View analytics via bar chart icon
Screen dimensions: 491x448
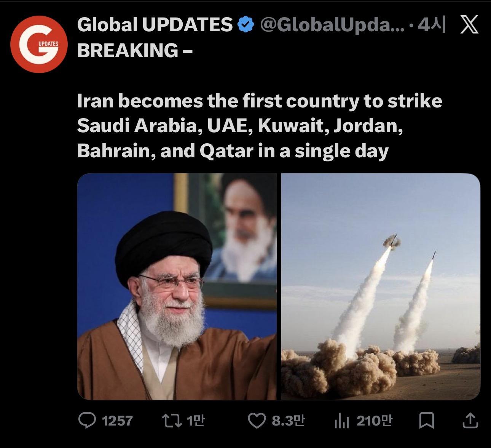(341, 421)
